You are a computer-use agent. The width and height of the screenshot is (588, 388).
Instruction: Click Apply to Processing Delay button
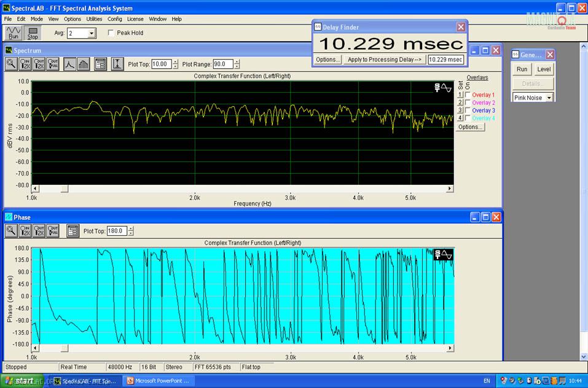click(x=385, y=60)
